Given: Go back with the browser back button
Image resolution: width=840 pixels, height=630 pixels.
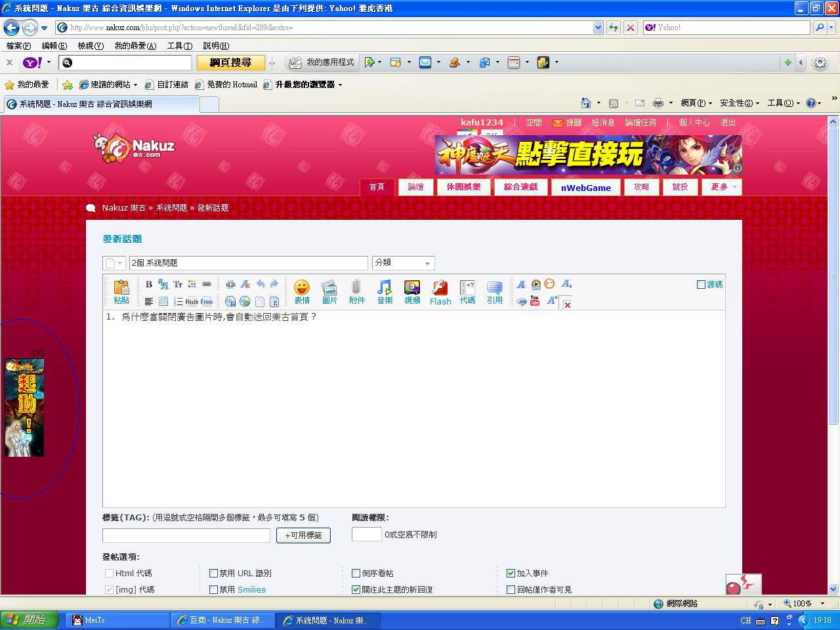Looking at the screenshot, I should 11,28.
